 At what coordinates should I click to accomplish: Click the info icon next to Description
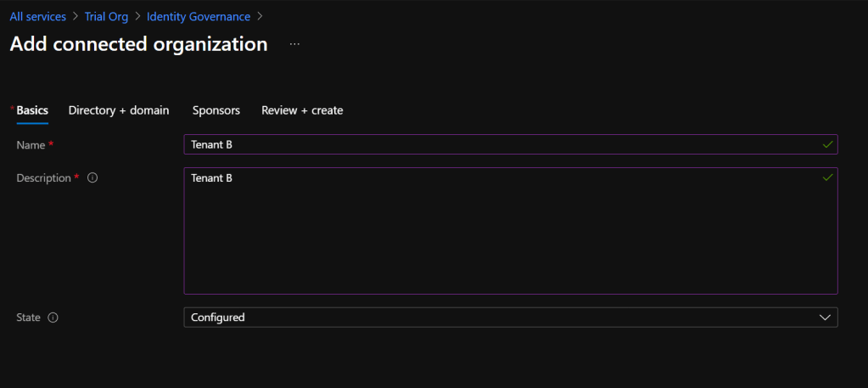coord(92,178)
